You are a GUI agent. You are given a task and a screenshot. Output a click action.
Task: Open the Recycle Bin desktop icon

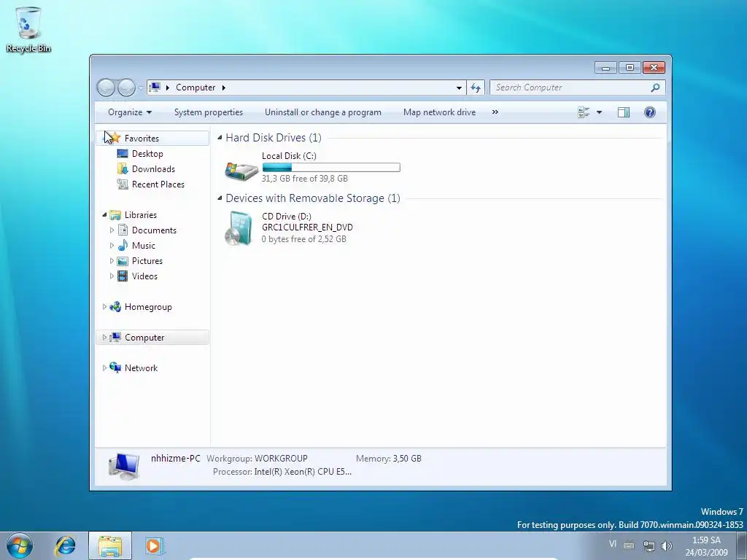pos(28,29)
